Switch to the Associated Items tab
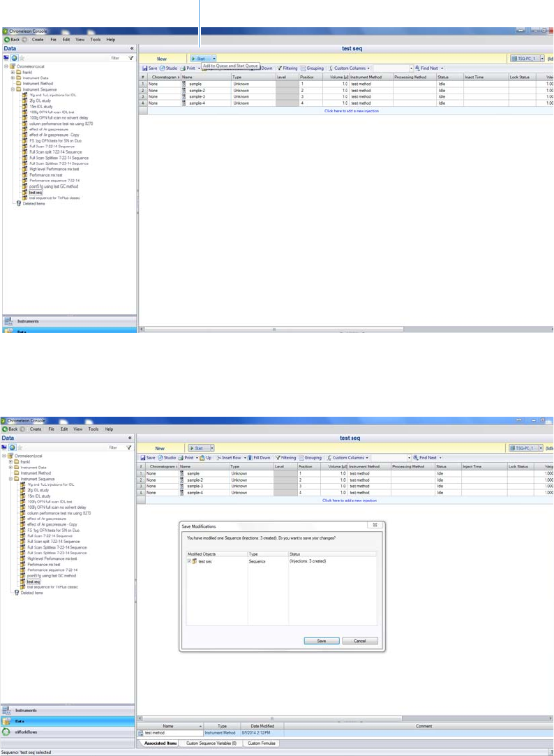This screenshot has height=756, width=554. [x=160, y=743]
